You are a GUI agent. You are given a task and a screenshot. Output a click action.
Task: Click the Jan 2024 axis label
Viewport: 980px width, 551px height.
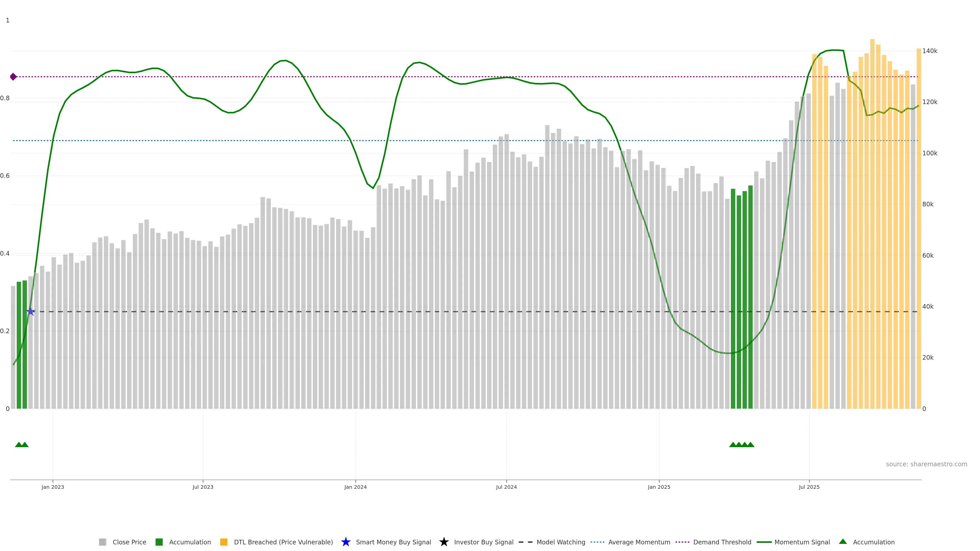click(x=355, y=487)
